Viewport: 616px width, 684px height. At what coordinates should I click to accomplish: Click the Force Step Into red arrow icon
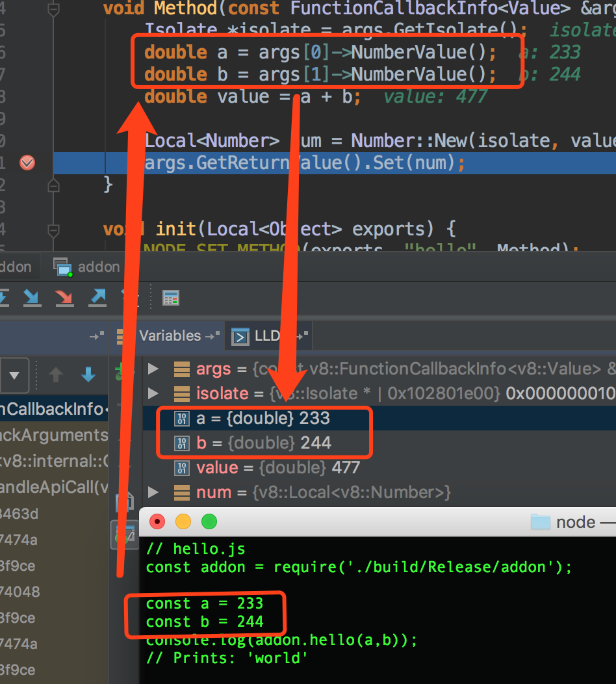click(x=64, y=298)
